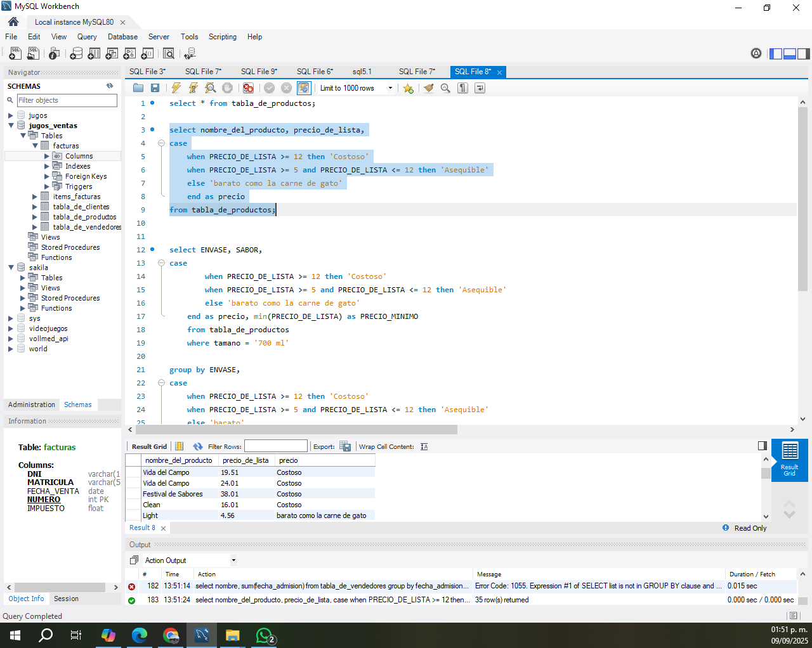Search table data icon
Image resolution: width=812 pixels, height=648 pixels.
tap(168, 54)
